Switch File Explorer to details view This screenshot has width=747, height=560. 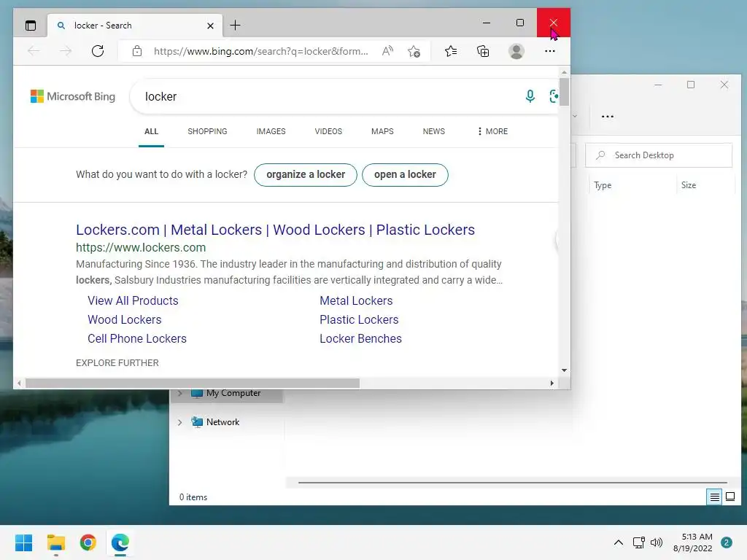pos(714,497)
